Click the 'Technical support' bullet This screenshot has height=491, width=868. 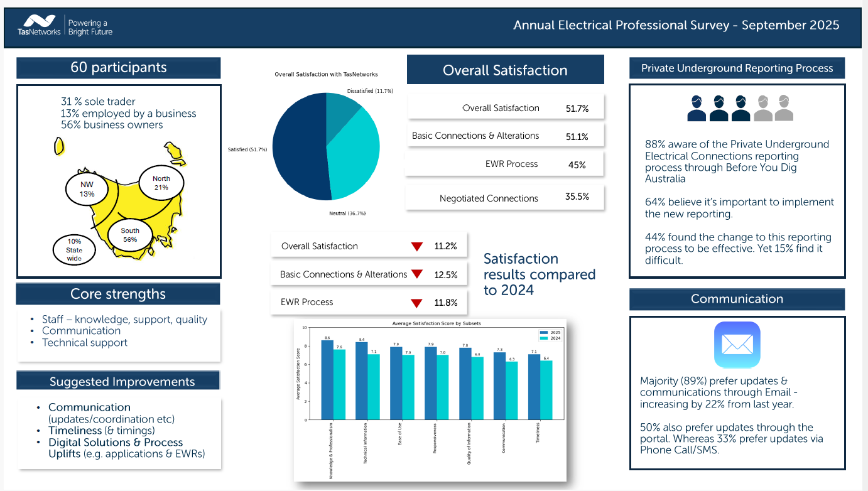[85, 343]
